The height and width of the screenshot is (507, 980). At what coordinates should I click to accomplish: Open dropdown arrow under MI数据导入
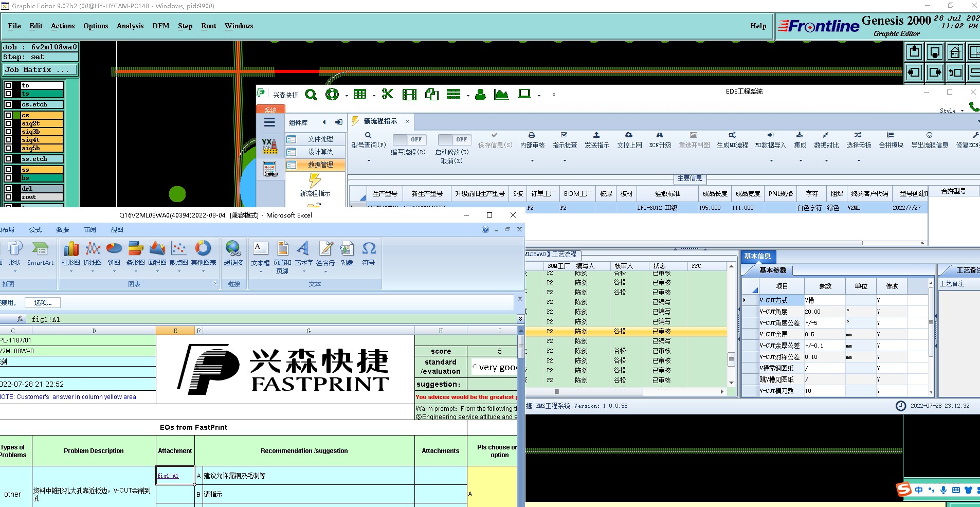click(x=771, y=161)
